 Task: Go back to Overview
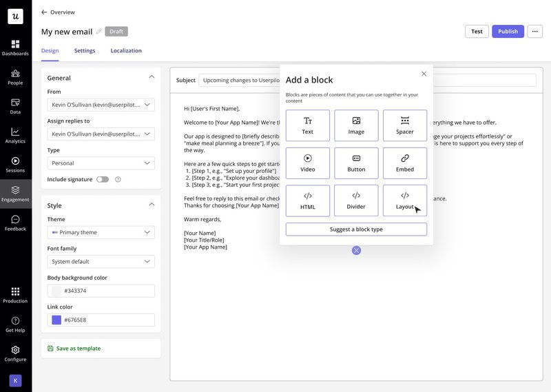click(58, 12)
